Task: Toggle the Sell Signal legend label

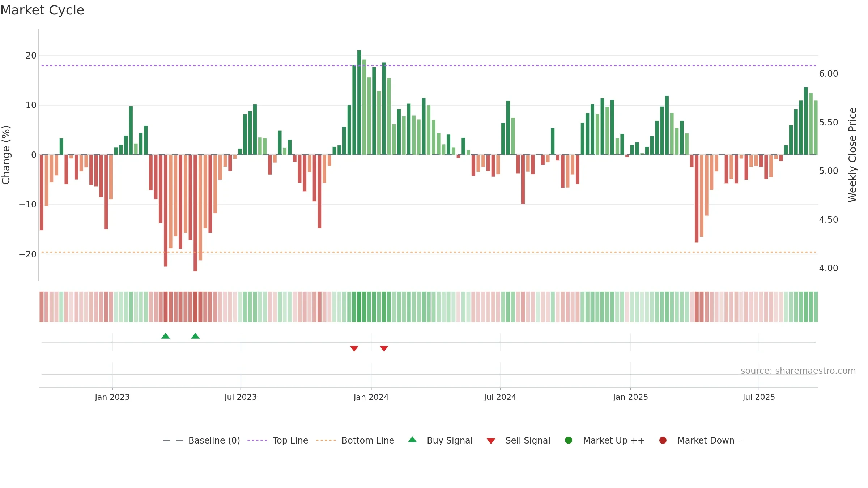Action: tap(528, 440)
